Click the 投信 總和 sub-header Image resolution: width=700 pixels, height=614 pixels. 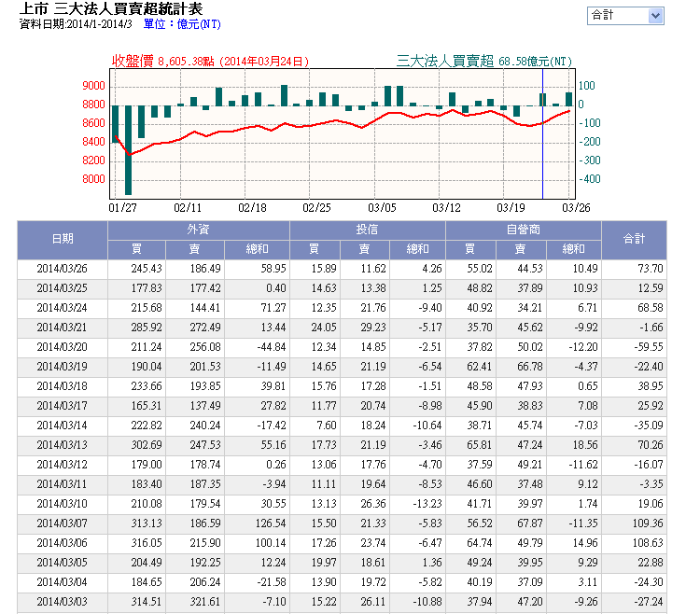point(417,249)
